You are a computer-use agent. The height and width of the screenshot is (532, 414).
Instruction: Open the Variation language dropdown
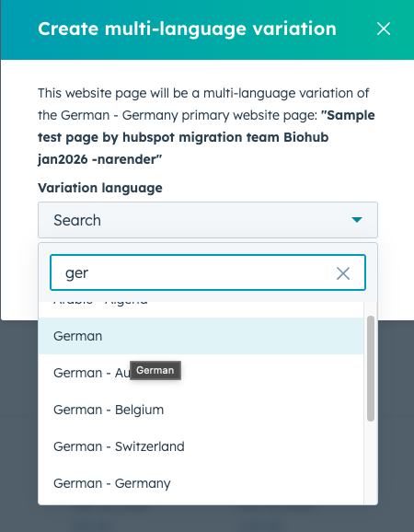tap(208, 220)
